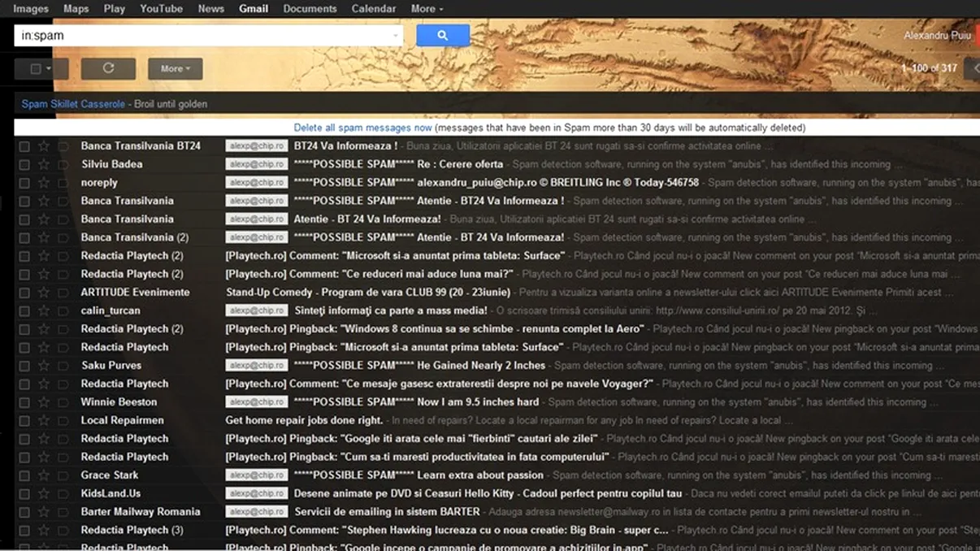Star the KidsLand.Us message
This screenshot has height=551, width=980.
pyautogui.click(x=44, y=493)
